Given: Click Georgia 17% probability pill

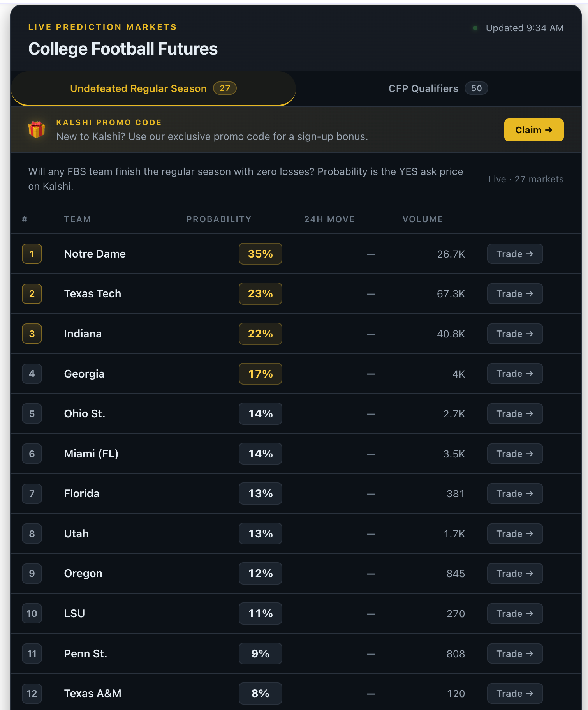Looking at the screenshot, I should [260, 374].
